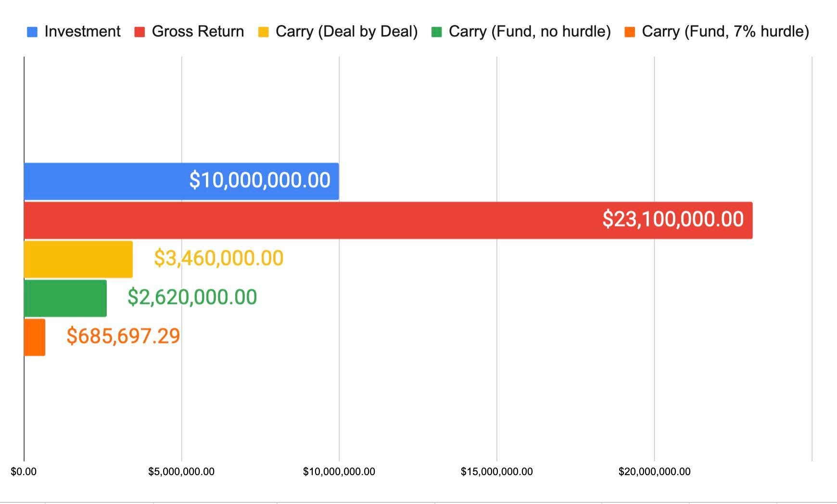Viewport: 837px width, 504px height.
Task: Click the yellow Carry (Deal by Deal) swatch
Action: tap(263, 32)
